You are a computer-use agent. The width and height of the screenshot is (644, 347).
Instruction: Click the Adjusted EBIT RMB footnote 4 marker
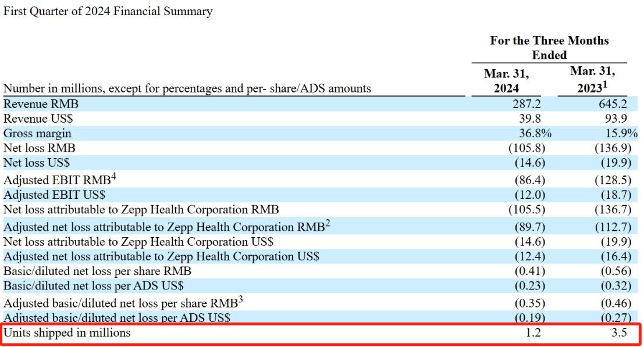point(114,176)
